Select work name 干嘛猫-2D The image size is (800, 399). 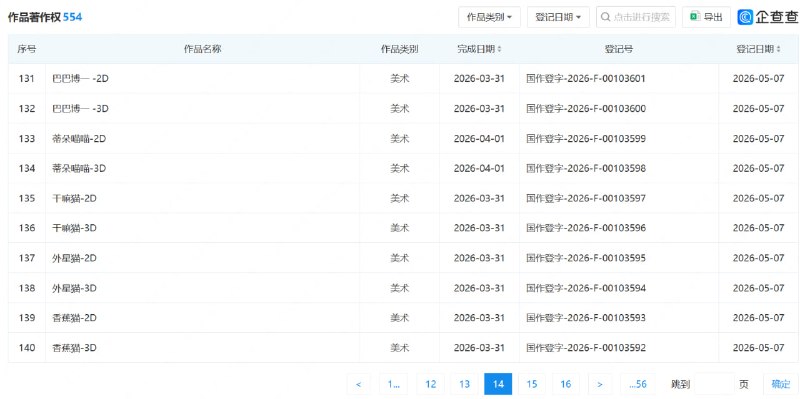point(74,198)
